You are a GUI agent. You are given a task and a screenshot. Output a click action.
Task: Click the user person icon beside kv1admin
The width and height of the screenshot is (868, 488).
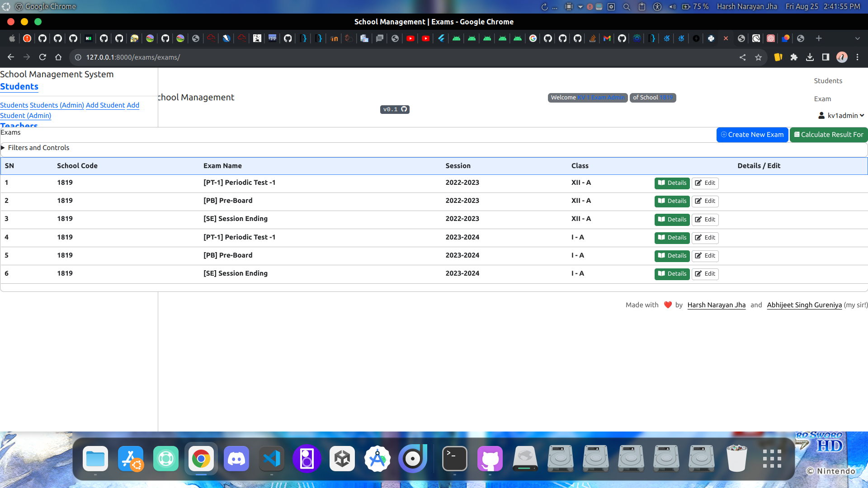(821, 115)
